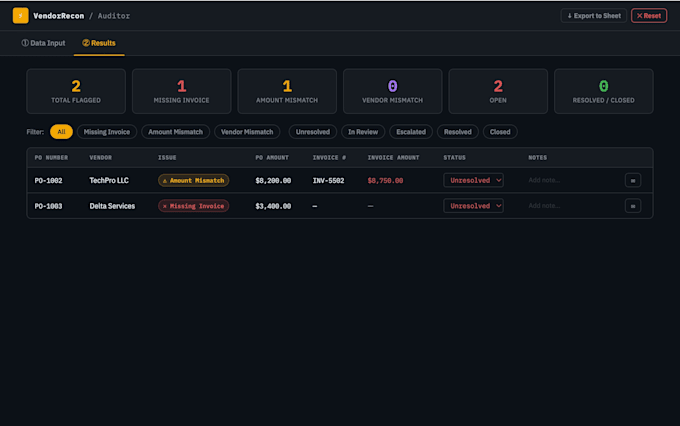Click Export to Sheet button
This screenshot has width=680, height=426.
point(594,16)
